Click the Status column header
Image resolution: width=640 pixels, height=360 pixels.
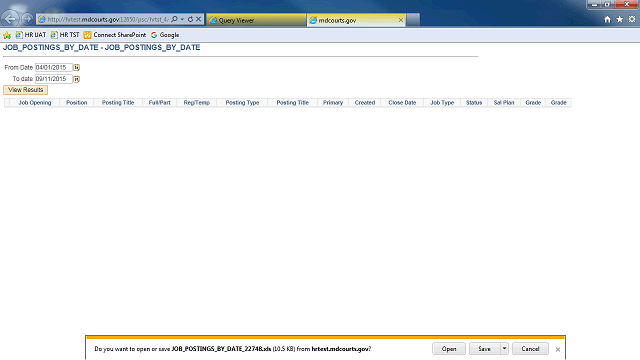click(x=474, y=103)
